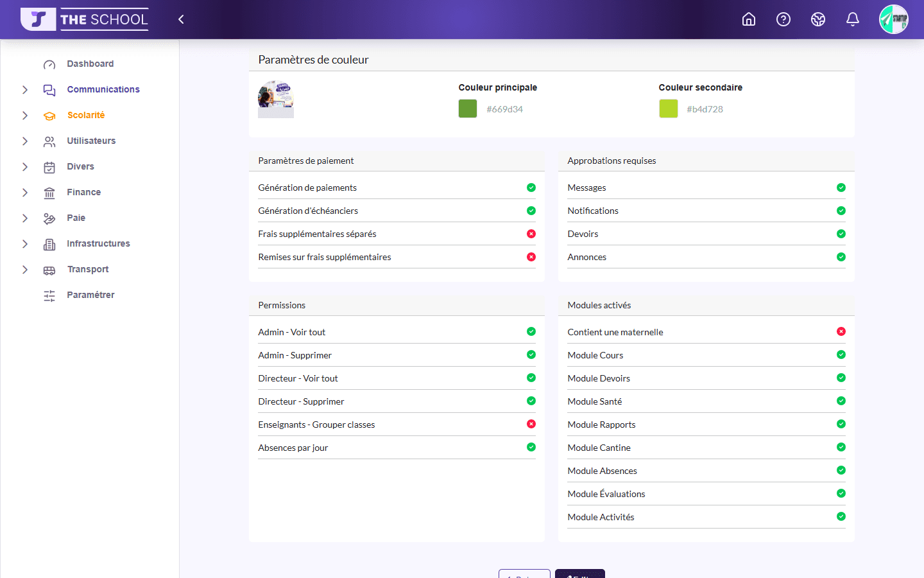Click the ball-shaped icon in the header

[x=818, y=19]
